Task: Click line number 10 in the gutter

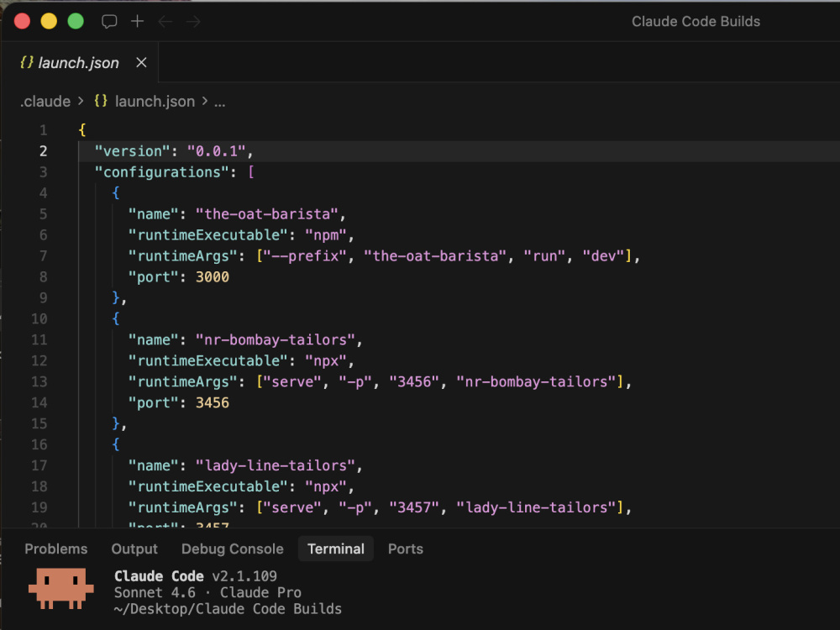Action: tap(39, 318)
